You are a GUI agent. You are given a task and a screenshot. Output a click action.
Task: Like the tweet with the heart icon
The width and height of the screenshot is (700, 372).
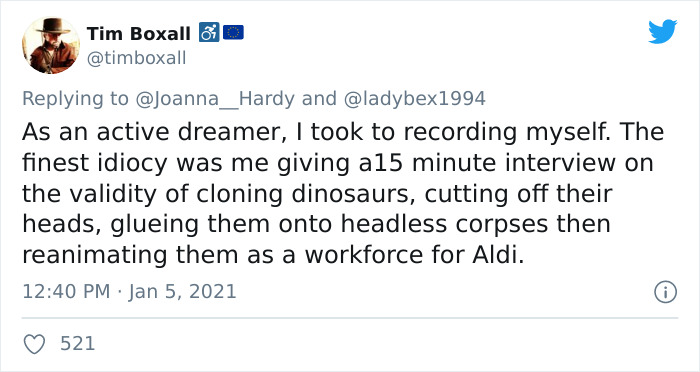34,344
